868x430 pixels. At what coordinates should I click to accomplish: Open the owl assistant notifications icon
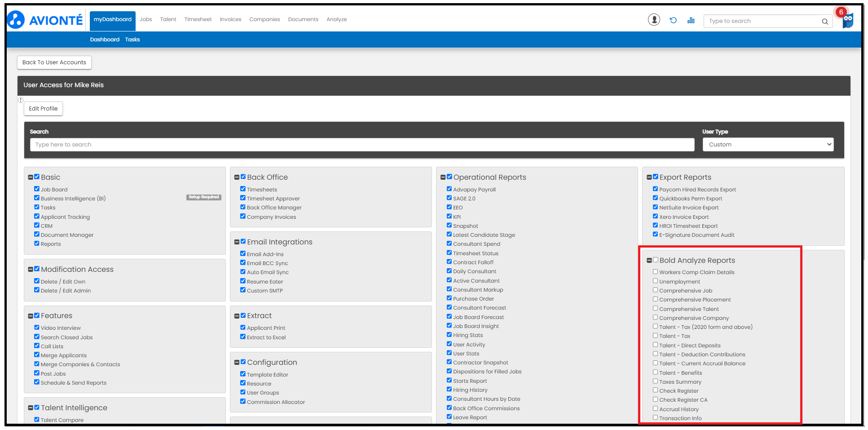click(847, 20)
